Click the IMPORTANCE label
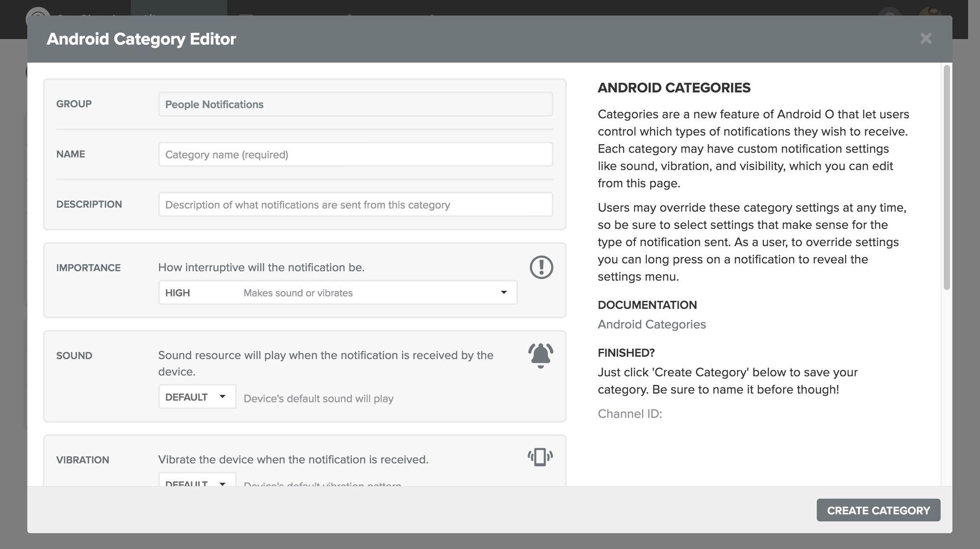Screen dimensions: 980x549 click(88, 268)
